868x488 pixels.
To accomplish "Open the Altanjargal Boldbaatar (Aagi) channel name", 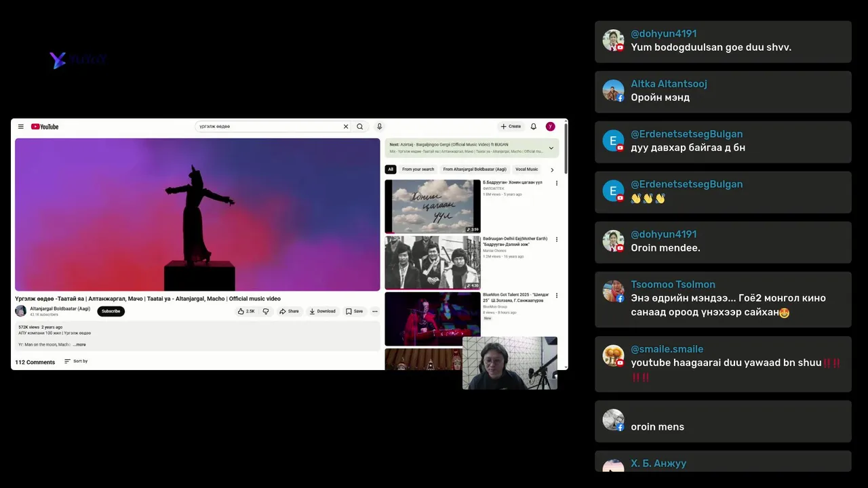I will (60, 309).
